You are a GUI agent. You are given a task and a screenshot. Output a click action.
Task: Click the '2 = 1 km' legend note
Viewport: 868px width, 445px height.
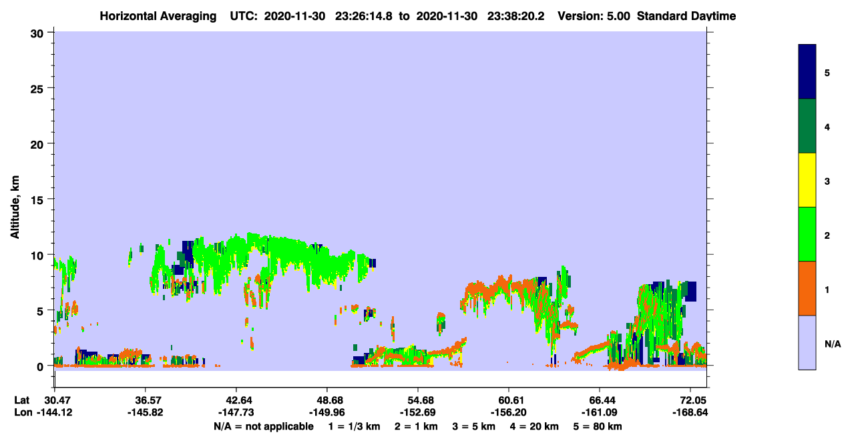click(416, 426)
